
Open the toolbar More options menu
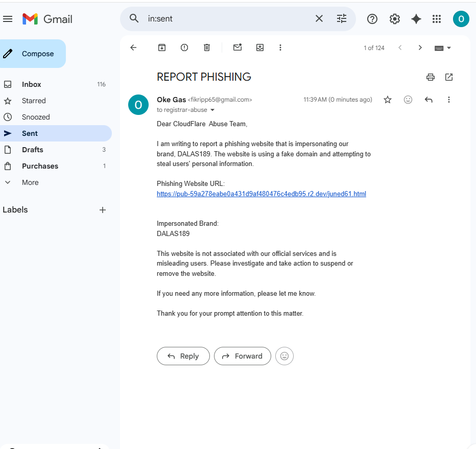280,48
